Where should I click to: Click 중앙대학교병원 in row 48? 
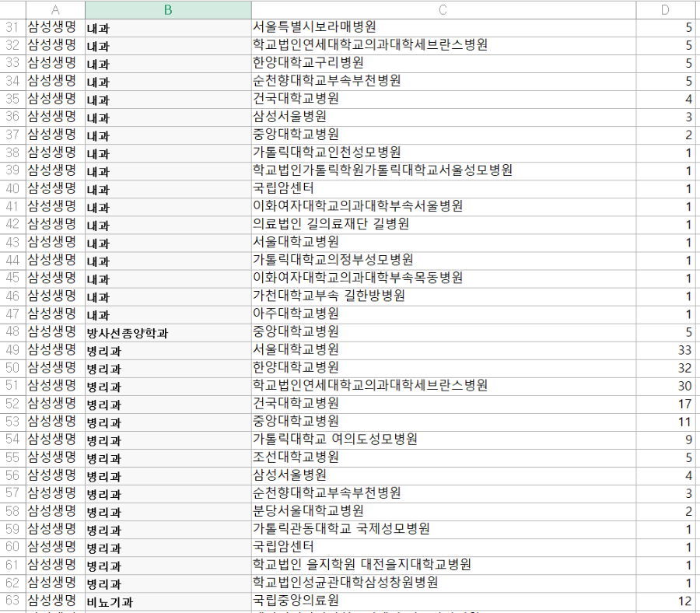[443, 333]
